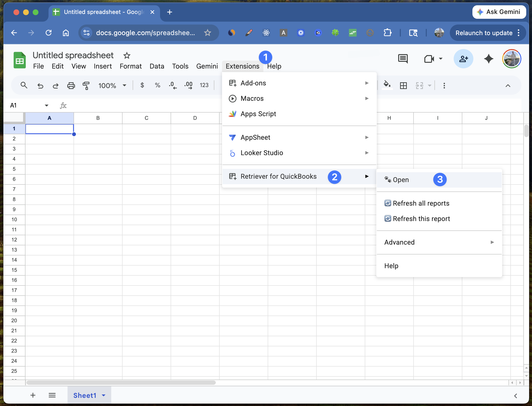The image size is (532, 406).
Task: Click the share add-person button
Action: (x=464, y=59)
